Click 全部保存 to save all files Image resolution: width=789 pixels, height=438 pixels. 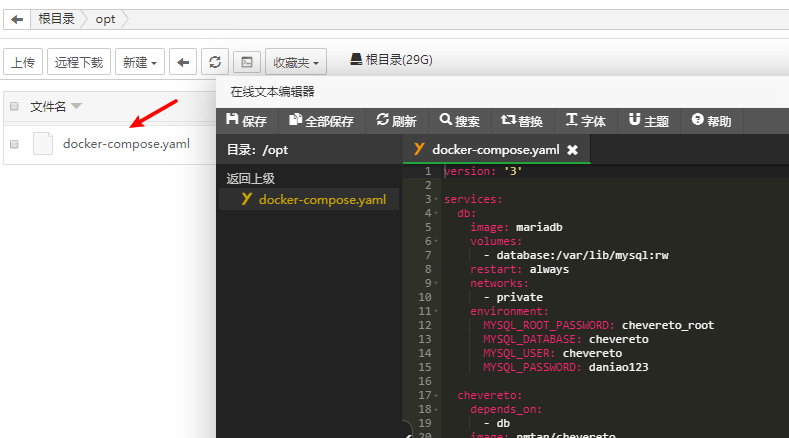pyautogui.click(x=322, y=121)
